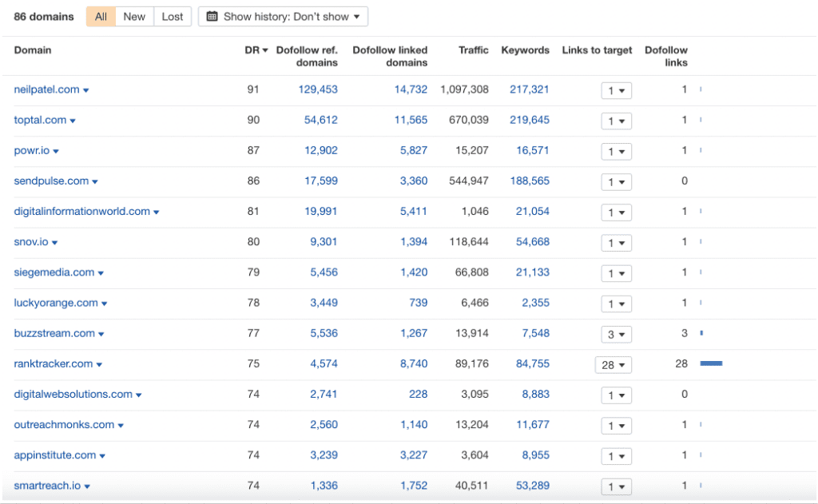Open the 28 links dropdown for ranktracker.com

pos(613,365)
